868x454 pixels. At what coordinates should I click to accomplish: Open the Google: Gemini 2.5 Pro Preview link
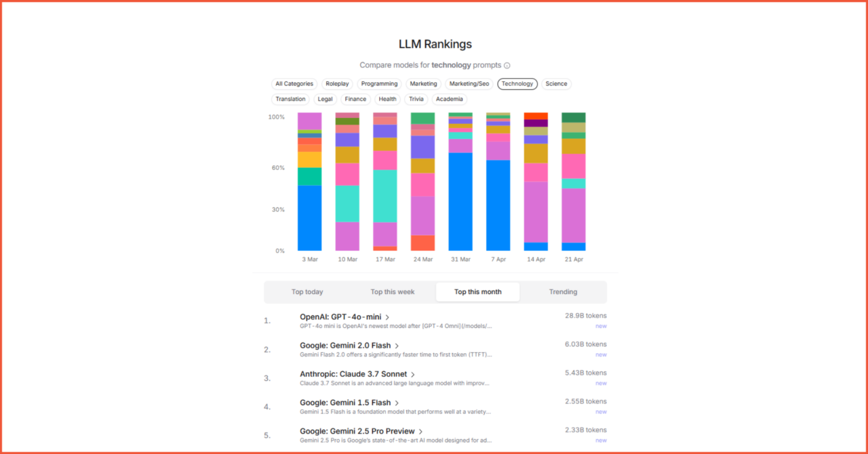tap(357, 432)
